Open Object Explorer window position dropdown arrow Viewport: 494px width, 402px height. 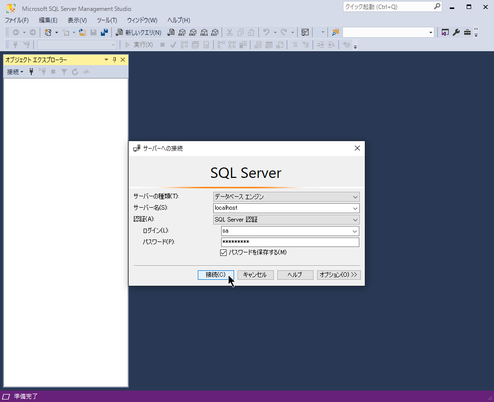point(106,60)
